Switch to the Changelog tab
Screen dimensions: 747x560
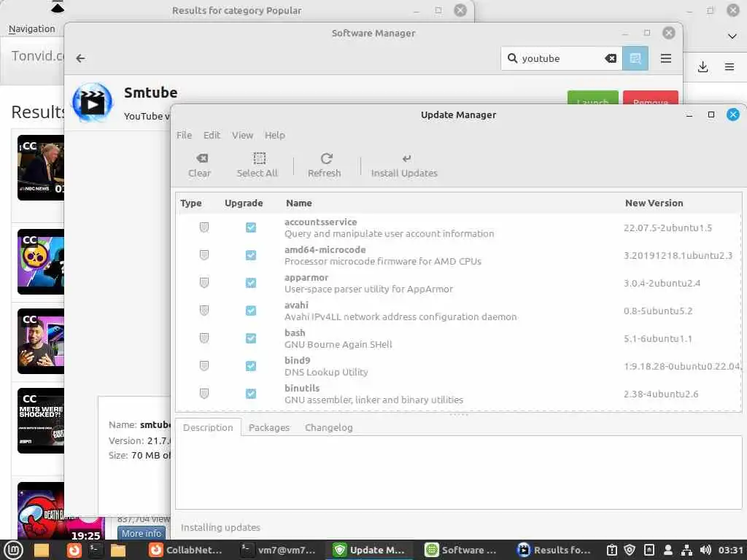tap(329, 427)
